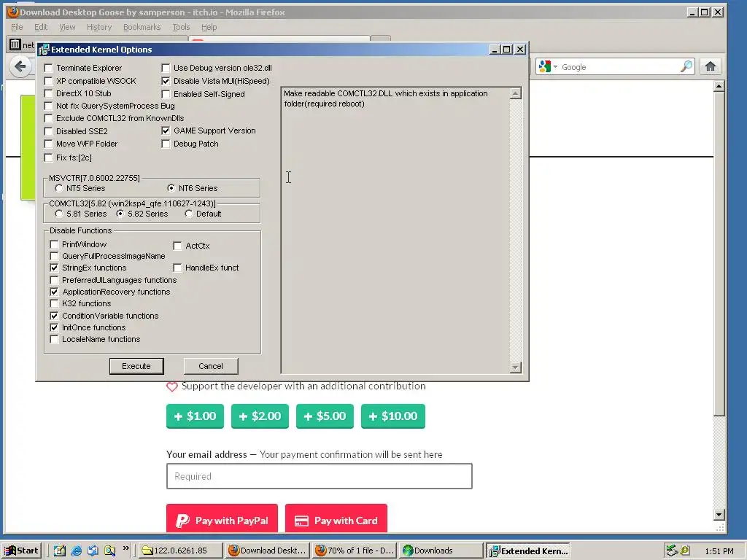This screenshot has height=560, width=747.
Task: Expand Quick Launch overflow chevron
Action: coord(125,548)
